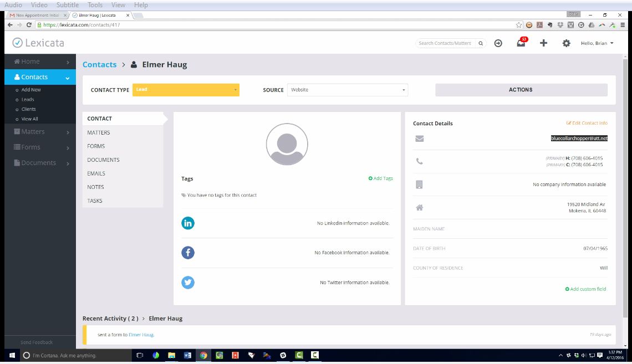
Task: Click the Chrome taskbar icon
Action: point(203,355)
